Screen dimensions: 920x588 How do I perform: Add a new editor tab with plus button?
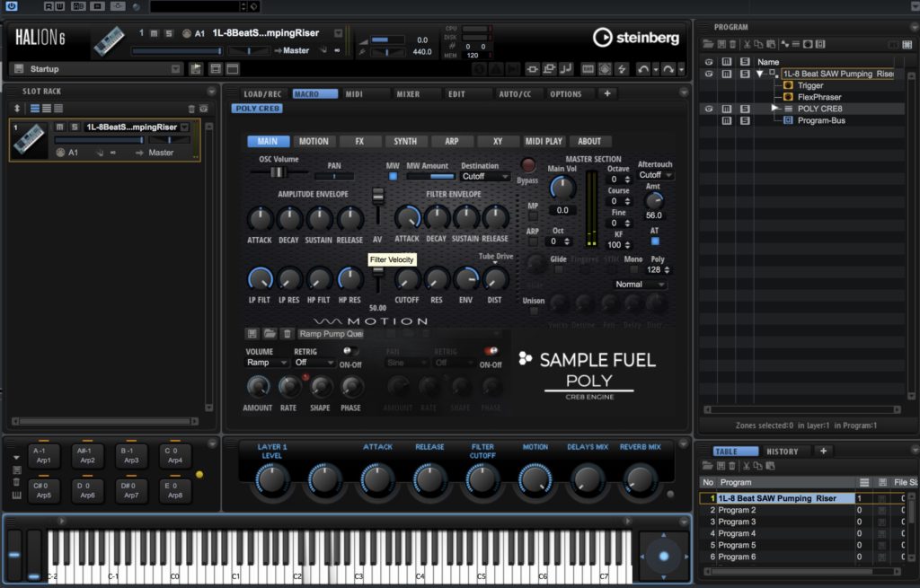[607, 93]
